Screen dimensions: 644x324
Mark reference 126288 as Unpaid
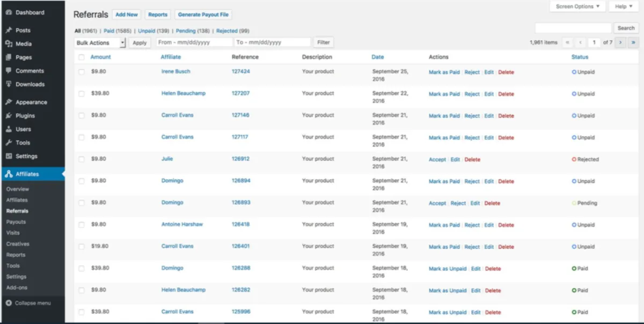(448, 269)
